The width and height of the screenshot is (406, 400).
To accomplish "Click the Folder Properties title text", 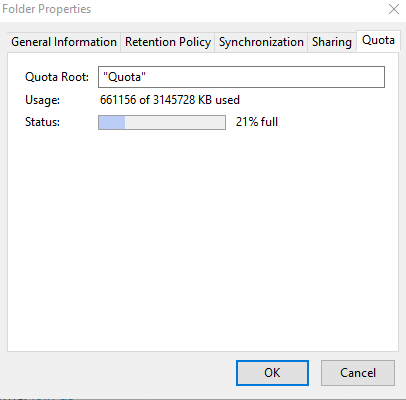I will (47, 9).
